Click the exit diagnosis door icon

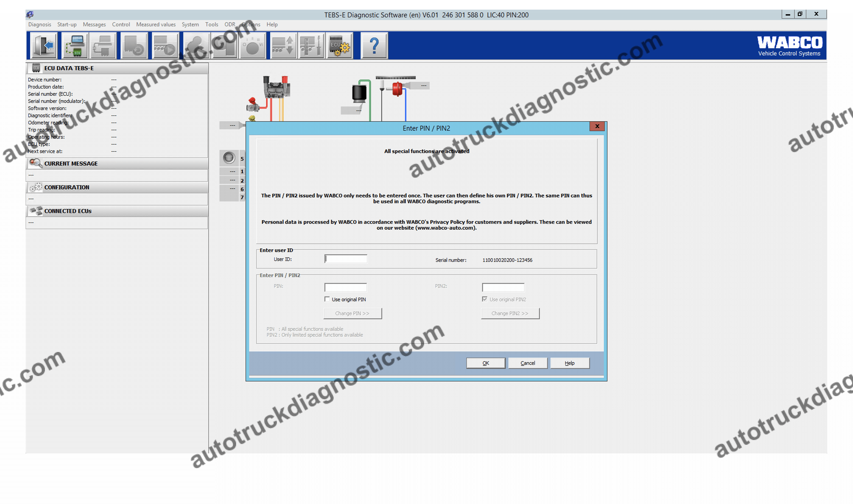point(43,45)
